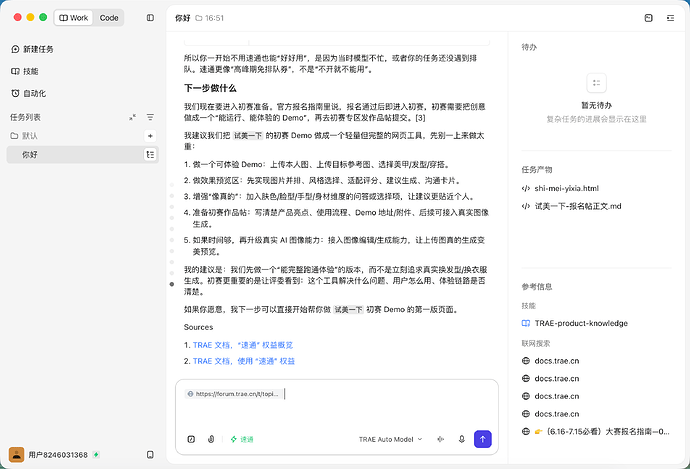Switch to the Code tab

(109, 18)
